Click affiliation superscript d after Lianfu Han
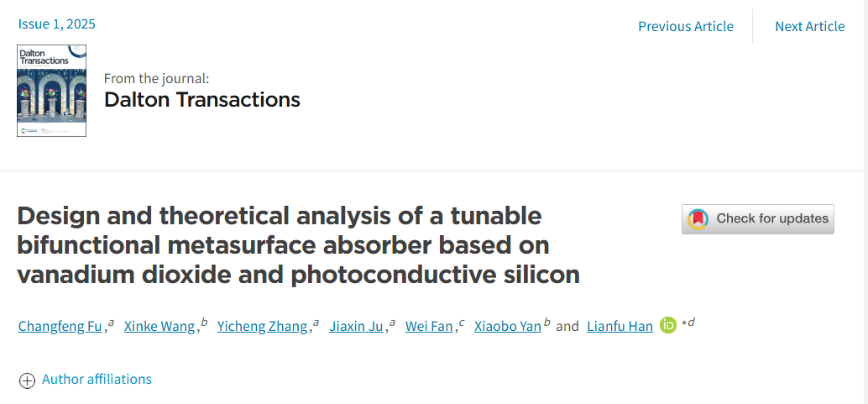 click(691, 322)
